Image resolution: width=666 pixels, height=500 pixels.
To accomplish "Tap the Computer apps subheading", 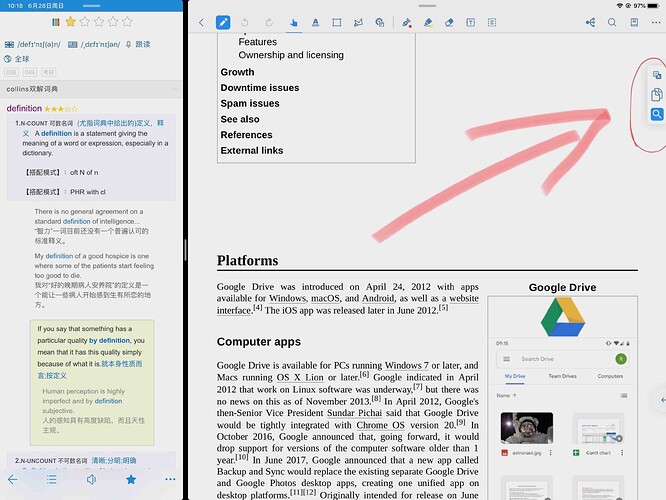I will pyautogui.click(x=259, y=342).
